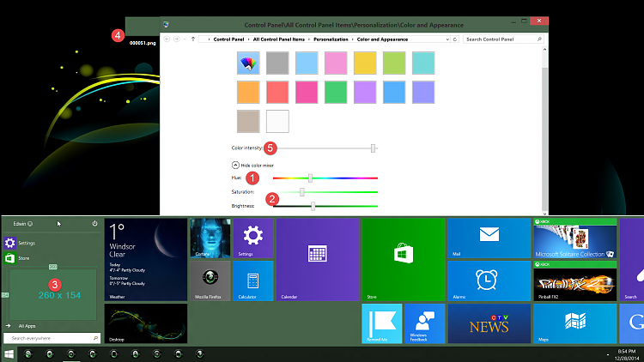644x362 pixels.
Task: Choose the gray color swatch
Action: pos(277,63)
